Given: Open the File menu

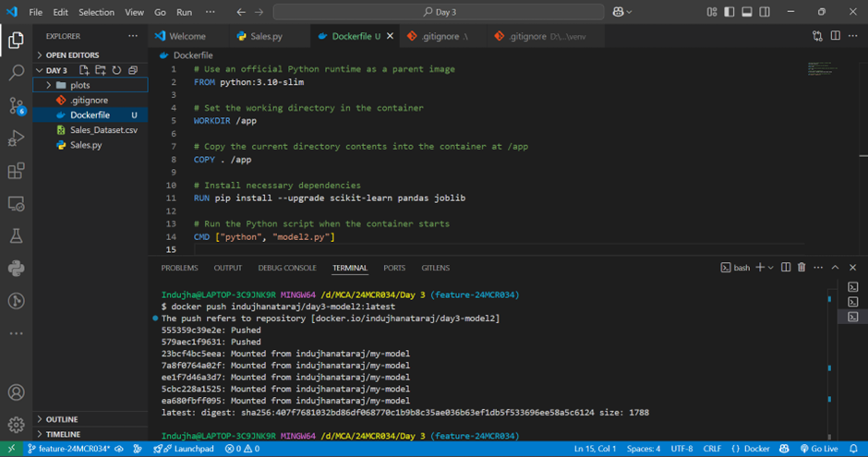Looking at the screenshot, I should (x=35, y=12).
